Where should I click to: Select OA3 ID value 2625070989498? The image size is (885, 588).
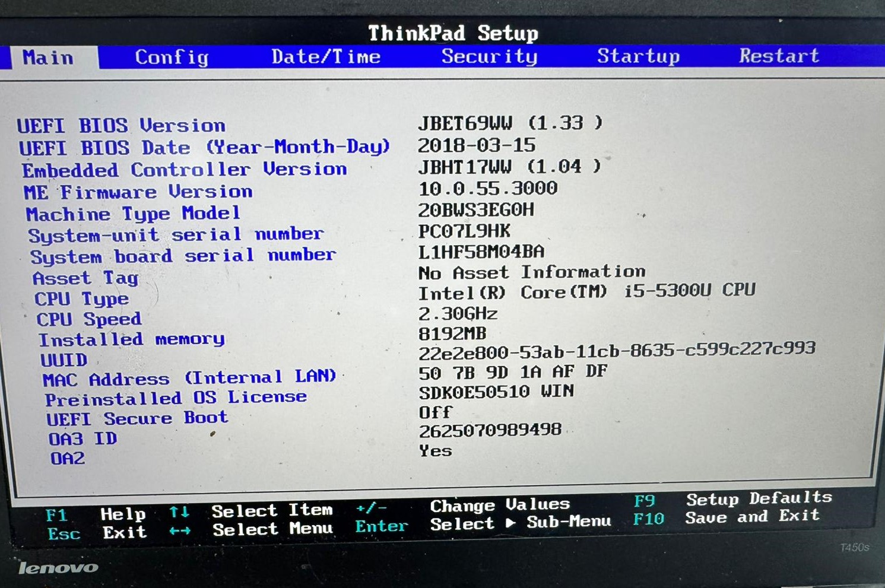tap(490, 430)
